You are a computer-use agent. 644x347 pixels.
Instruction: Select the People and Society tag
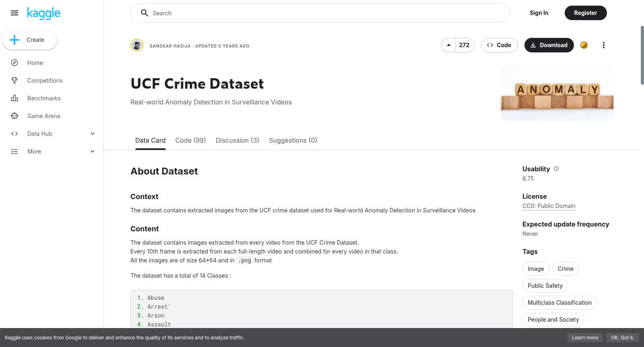[553, 320]
